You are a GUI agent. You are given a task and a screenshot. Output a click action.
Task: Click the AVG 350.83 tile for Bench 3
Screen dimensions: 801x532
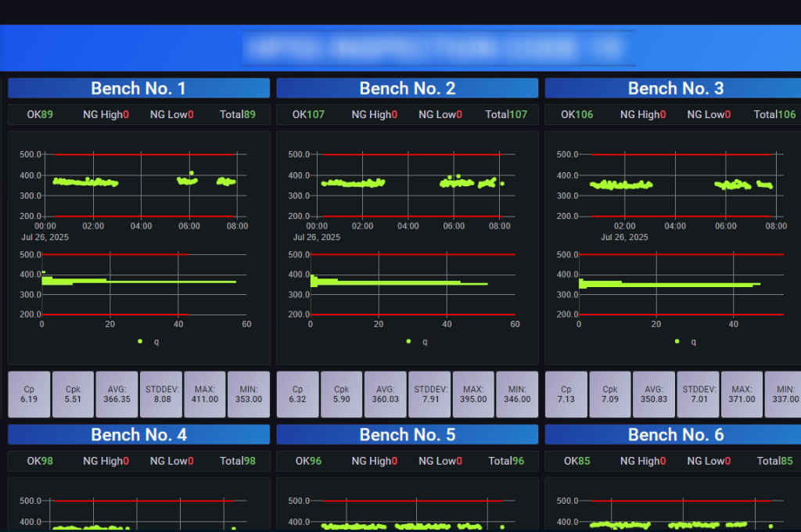click(653, 394)
